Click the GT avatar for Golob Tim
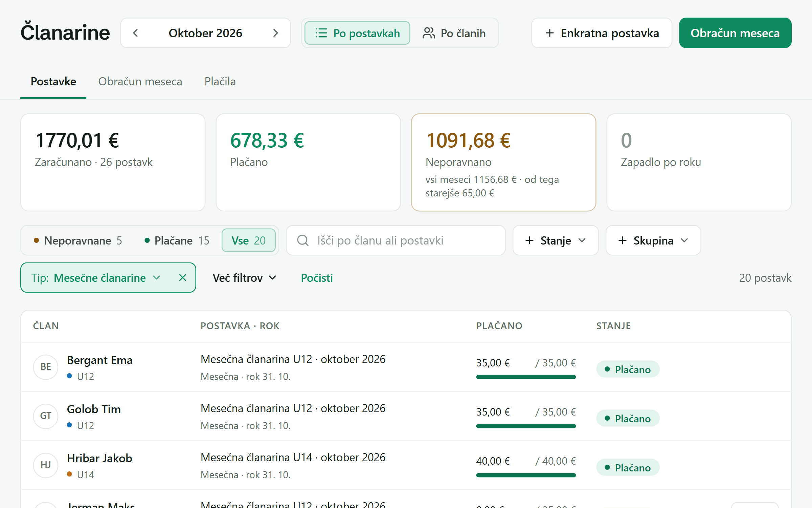The height and width of the screenshot is (508, 812). (x=46, y=416)
